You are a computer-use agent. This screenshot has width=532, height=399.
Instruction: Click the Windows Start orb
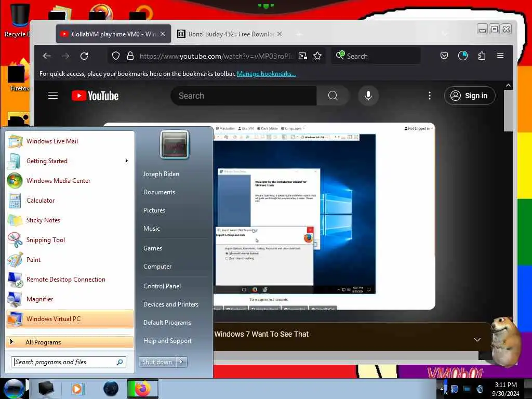[14, 389]
